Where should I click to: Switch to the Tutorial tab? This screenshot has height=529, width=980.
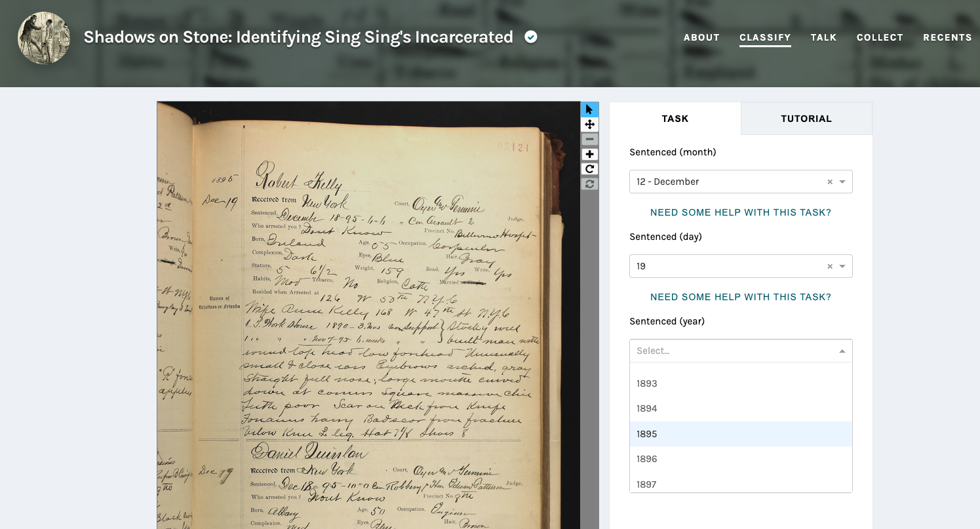[x=806, y=119]
